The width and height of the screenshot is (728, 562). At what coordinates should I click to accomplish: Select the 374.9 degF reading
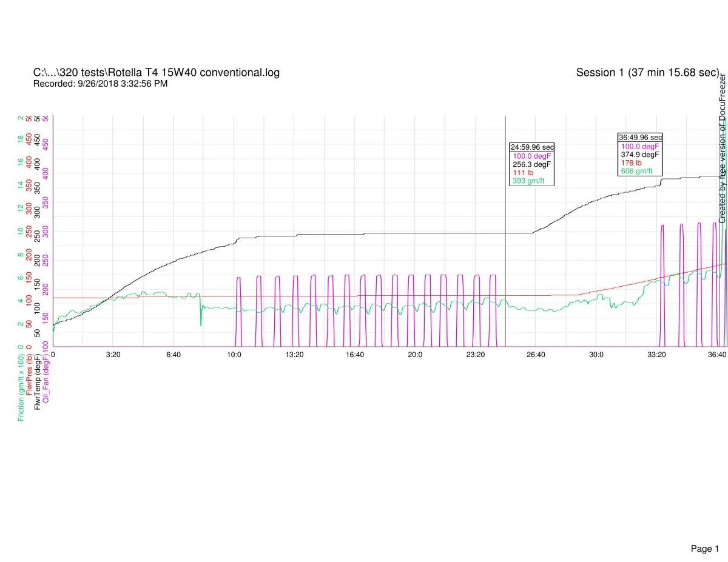tap(639, 155)
